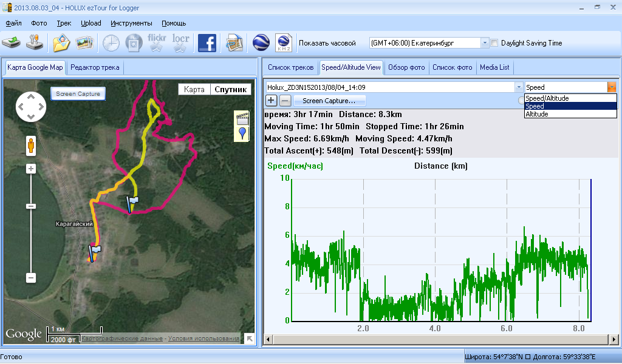This screenshot has height=364, width=622.
Task: Click the chart scrollbar left arrow
Action: (x=268, y=340)
